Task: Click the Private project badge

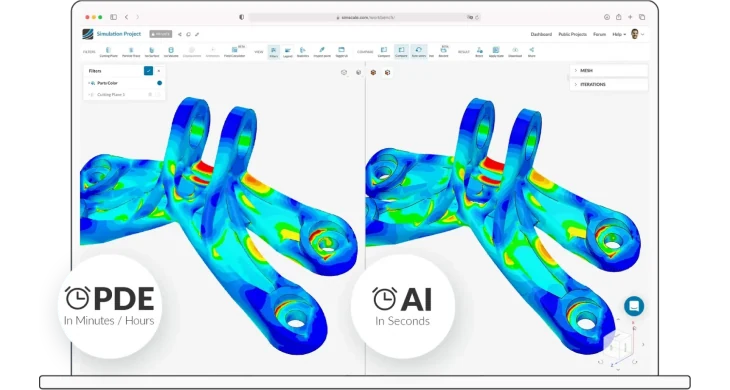Action: click(161, 34)
